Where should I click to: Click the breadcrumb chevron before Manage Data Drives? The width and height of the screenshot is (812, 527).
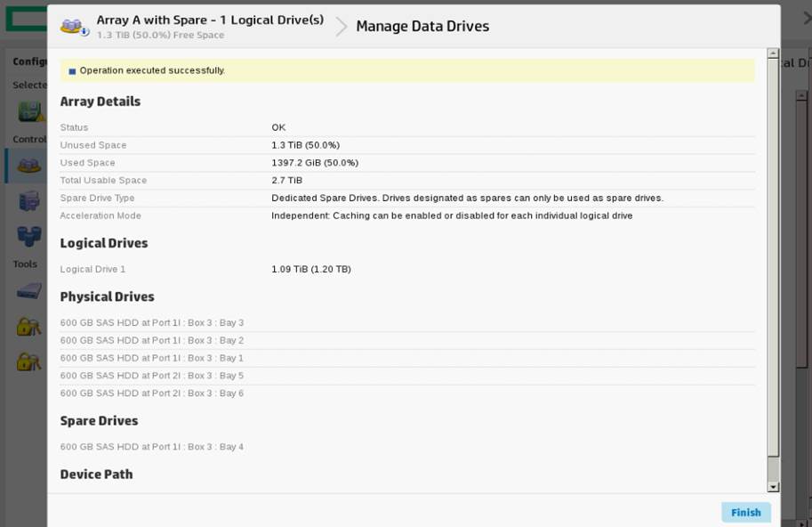pyautogui.click(x=342, y=27)
